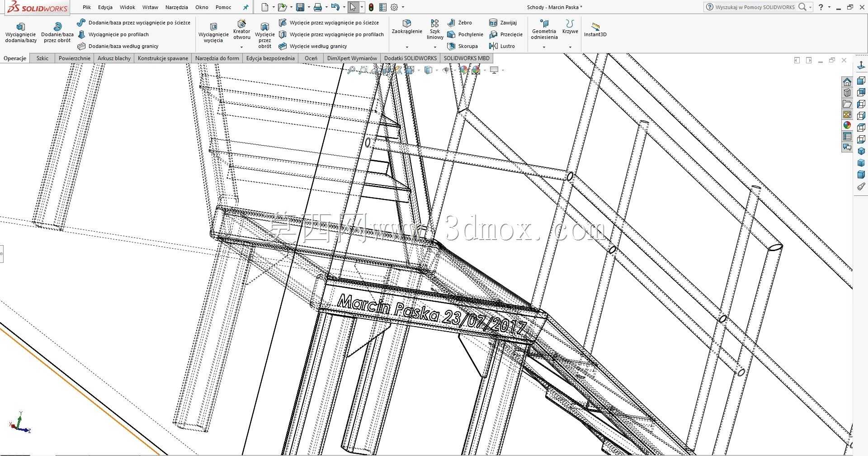Open the Options gear icon
868x456 pixels.
(394, 7)
